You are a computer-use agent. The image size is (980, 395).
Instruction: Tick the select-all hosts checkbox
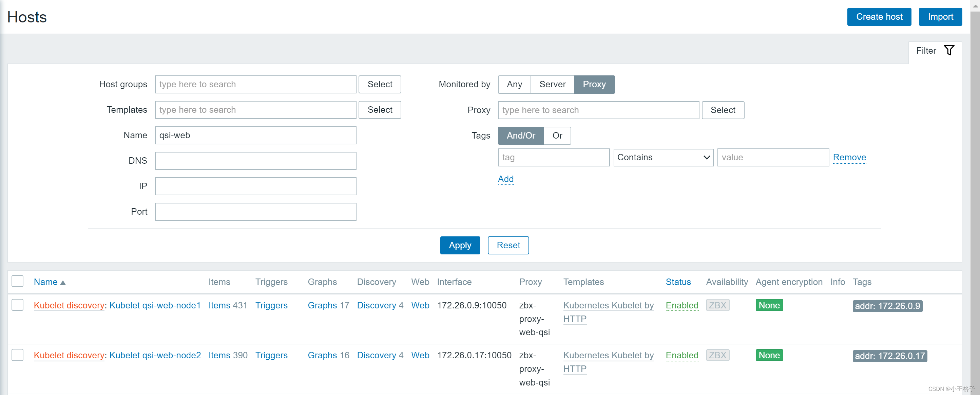pos(18,282)
